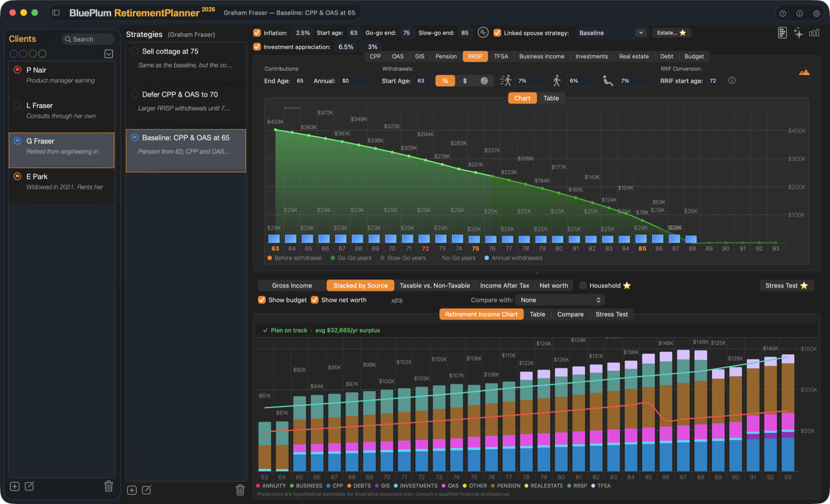830x504 pixels.
Task: Click the orange dotted circle filter
Action: pyautogui.click(x=33, y=54)
